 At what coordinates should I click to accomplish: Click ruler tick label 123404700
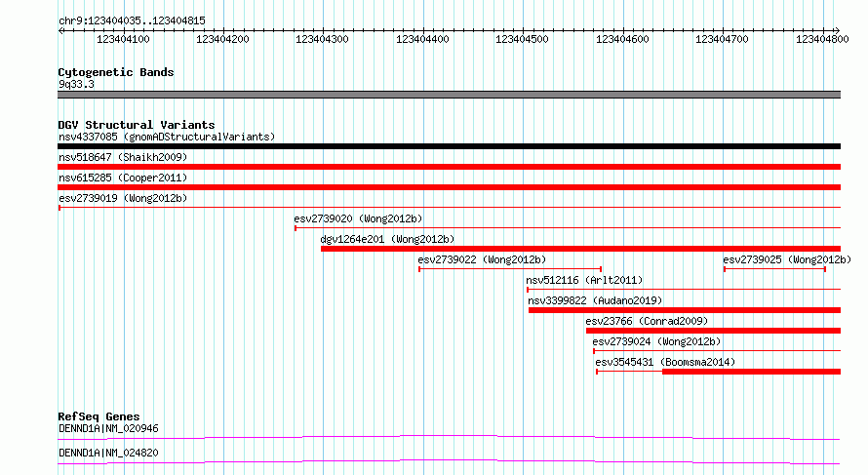click(x=722, y=39)
